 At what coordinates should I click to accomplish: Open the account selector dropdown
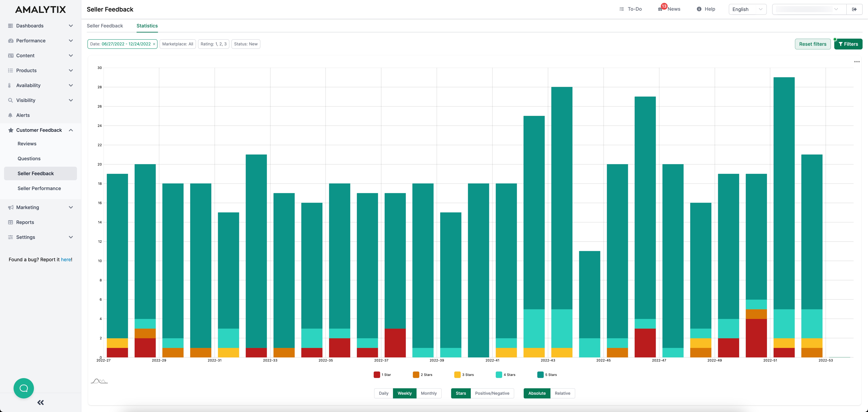click(x=809, y=9)
